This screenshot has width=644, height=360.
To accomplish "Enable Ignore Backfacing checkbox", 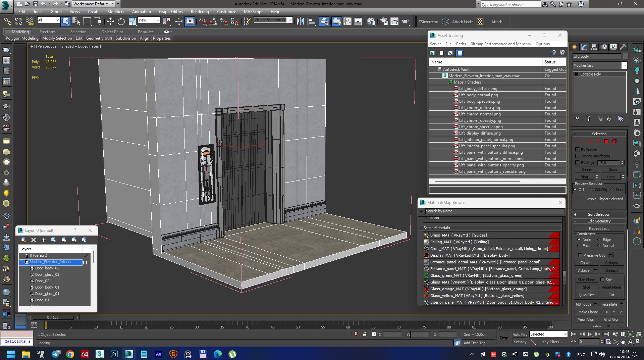I will (x=577, y=156).
